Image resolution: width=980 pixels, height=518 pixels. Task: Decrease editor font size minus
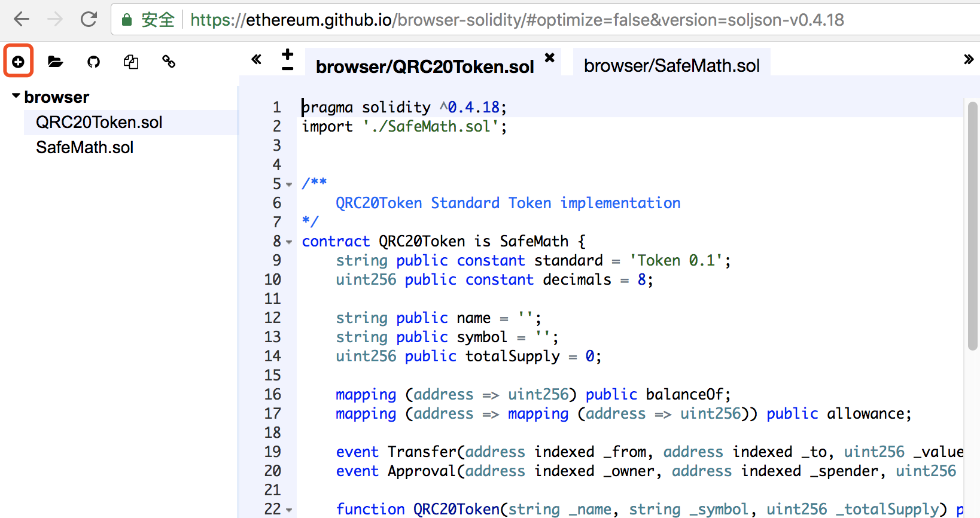pyautogui.click(x=288, y=68)
